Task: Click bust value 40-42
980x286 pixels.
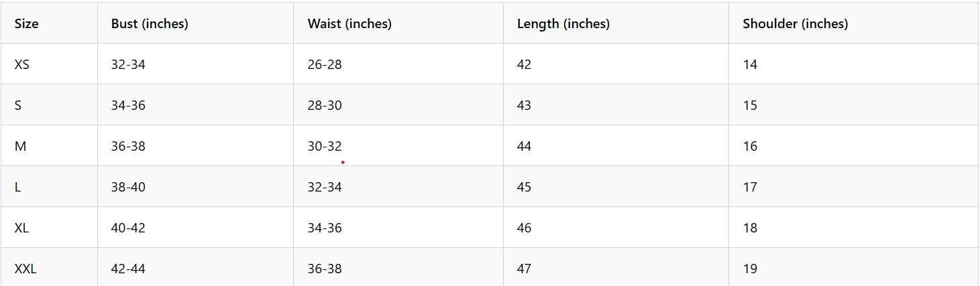Action: [128, 228]
